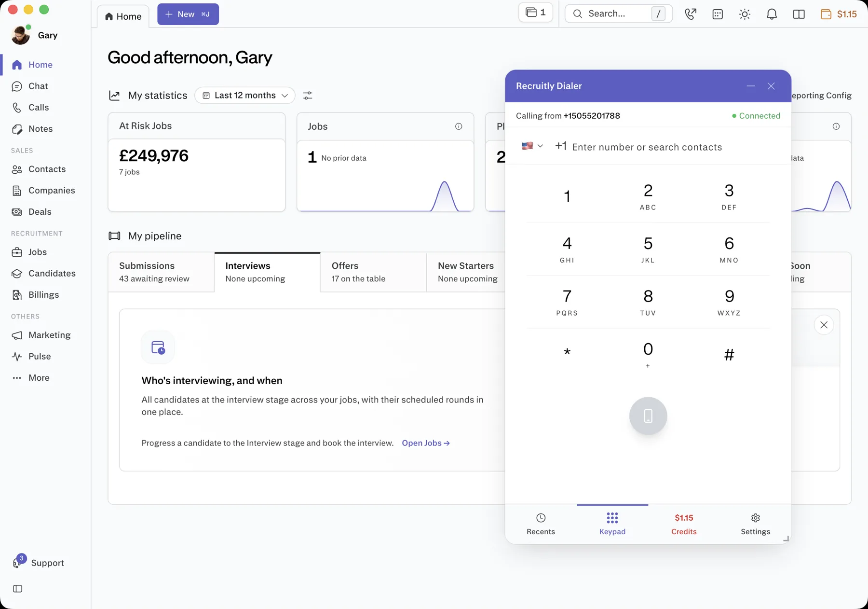
Task: Follow the Open Jobs link
Action: tap(426, 443)
